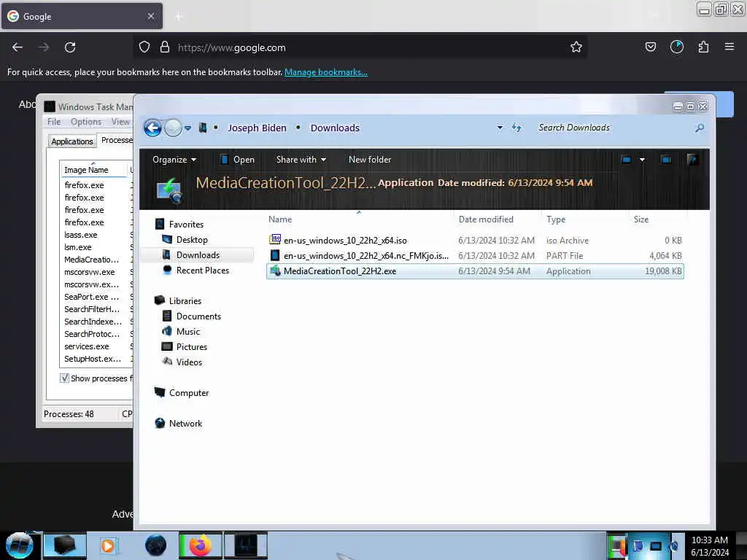Go back in Explorer with the Back arrow

pyautogui.click(x=152, y=128)
